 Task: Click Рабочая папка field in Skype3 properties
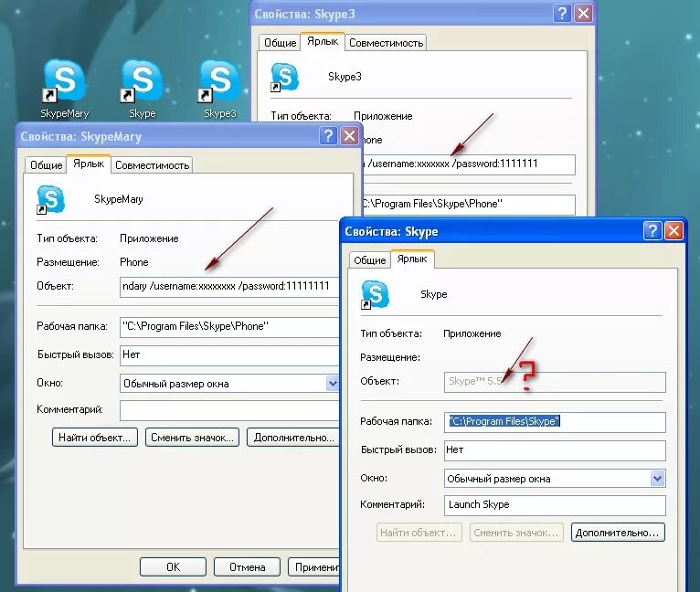pos(468,205)
